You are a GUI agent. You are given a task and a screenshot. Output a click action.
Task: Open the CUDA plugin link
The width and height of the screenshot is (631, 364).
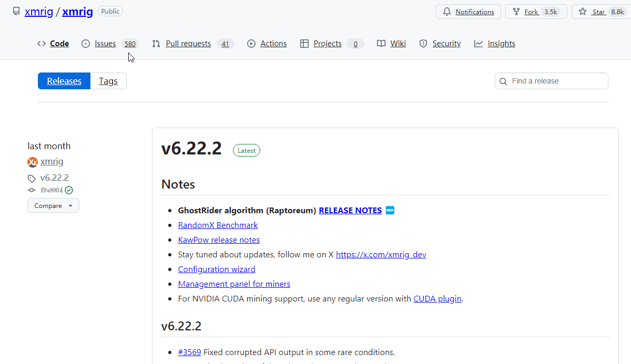[437, 298]
